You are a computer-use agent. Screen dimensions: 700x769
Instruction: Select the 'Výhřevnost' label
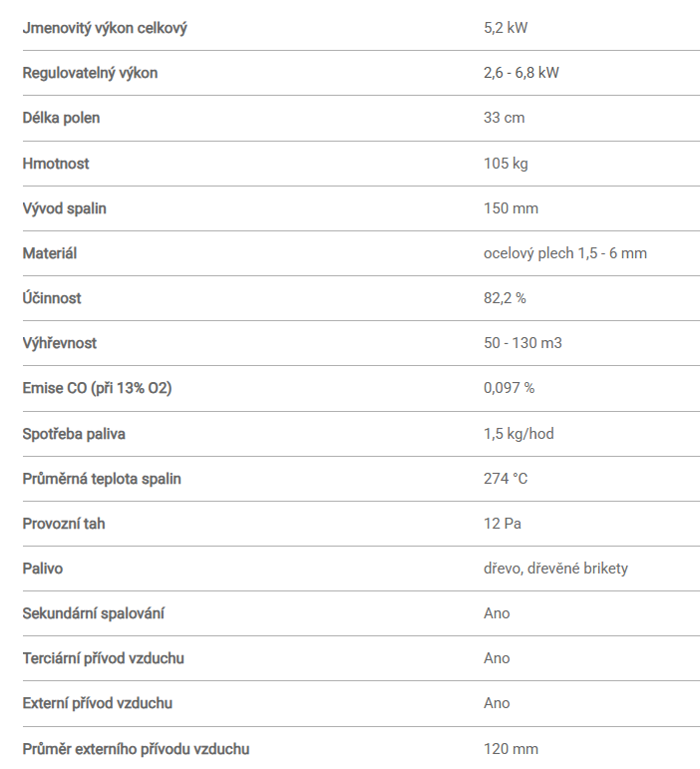tap(60, 343)
